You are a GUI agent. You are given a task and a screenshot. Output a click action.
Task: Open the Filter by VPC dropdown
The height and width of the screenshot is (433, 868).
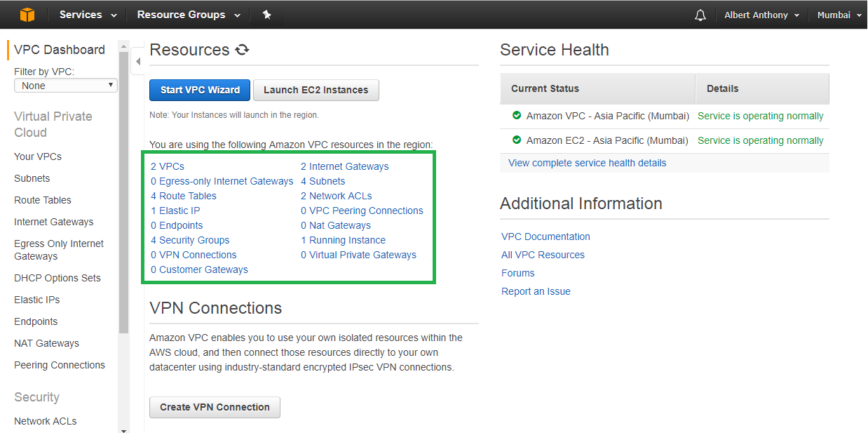tap(66, 86)
